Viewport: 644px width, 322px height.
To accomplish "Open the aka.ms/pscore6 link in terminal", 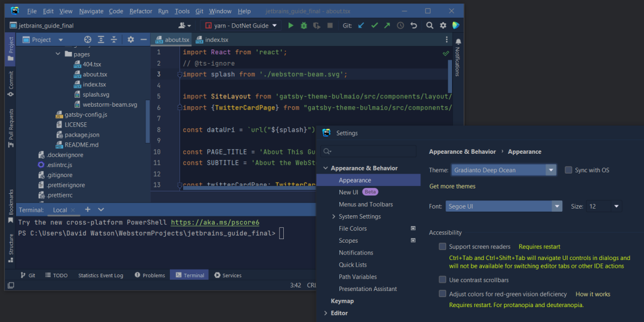I will tap(215, 222).
